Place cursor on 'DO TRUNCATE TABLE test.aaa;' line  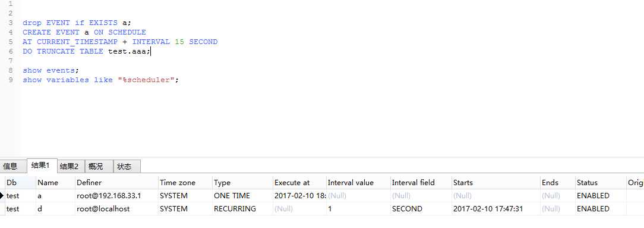[87, 51]
